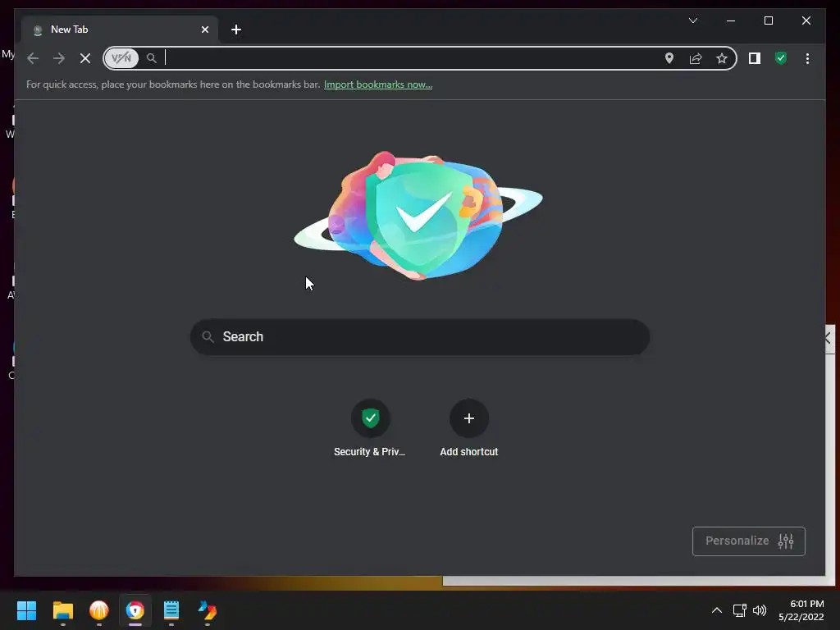The image size is (840, 630).
Task: Select the New Tab tab
Action: [120, 30]
